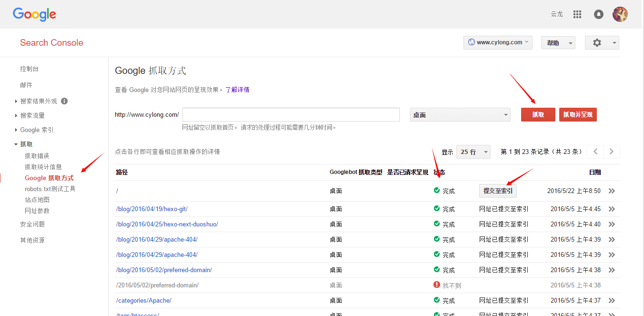The image size is (644, 316).
Task: Open the notifications bell icon
Action: 599,14
